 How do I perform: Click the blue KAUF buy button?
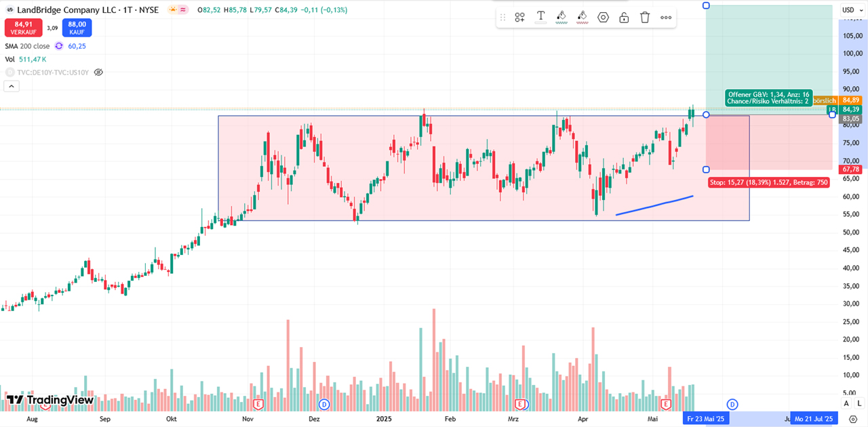point(77,28)
